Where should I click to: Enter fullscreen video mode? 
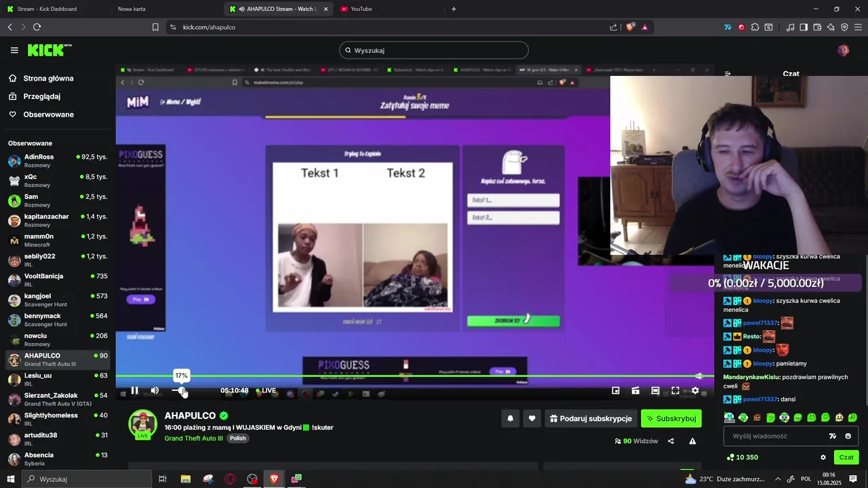[x=675, y=390]
